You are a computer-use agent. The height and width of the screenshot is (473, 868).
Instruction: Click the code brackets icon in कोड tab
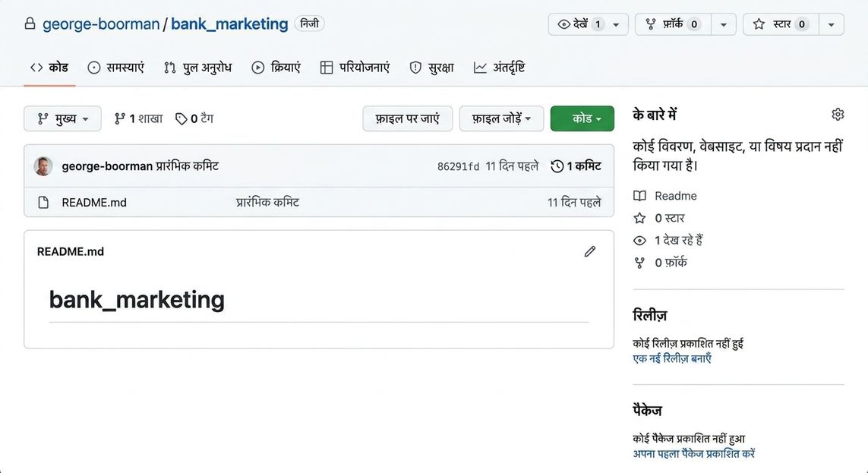pyautogui.click(x=36, y=68)
